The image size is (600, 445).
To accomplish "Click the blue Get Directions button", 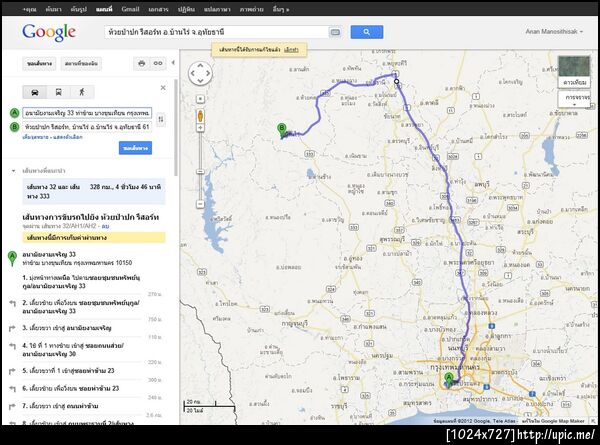I will pos(135,148).
